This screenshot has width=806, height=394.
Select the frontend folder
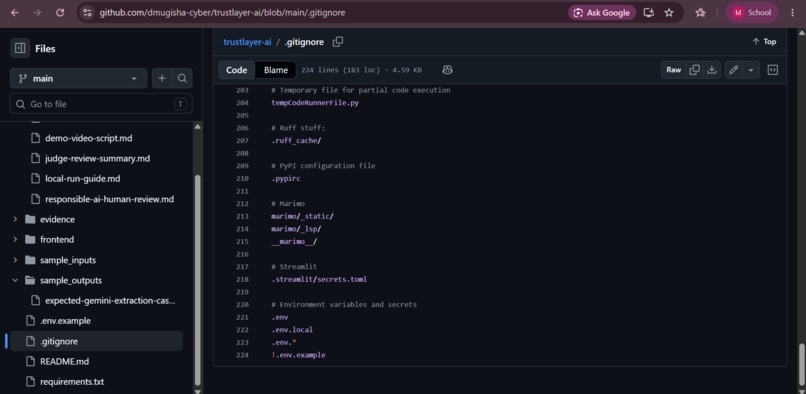click(x=57, y=240)
